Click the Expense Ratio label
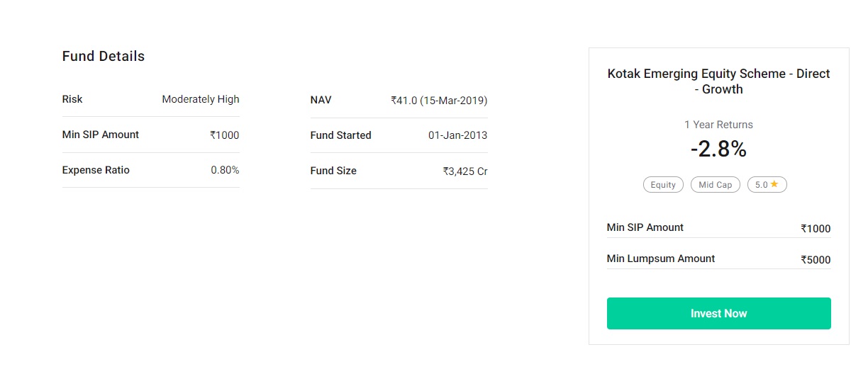Image resolution: width=868 pixels, height=391 pixels. pos(96,170)
